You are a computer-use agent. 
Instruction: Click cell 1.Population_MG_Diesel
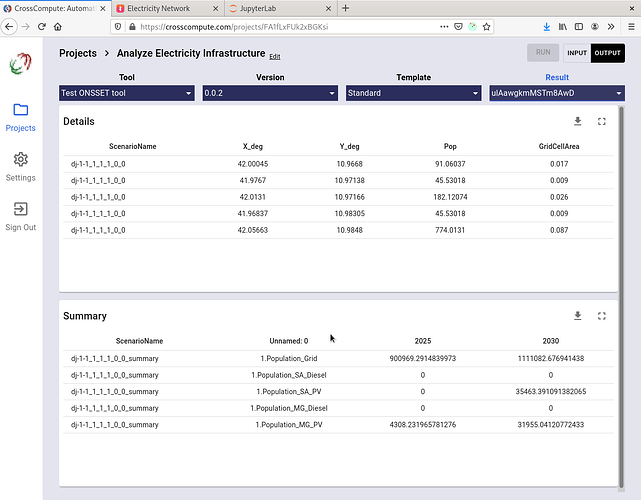coord(289,408)
